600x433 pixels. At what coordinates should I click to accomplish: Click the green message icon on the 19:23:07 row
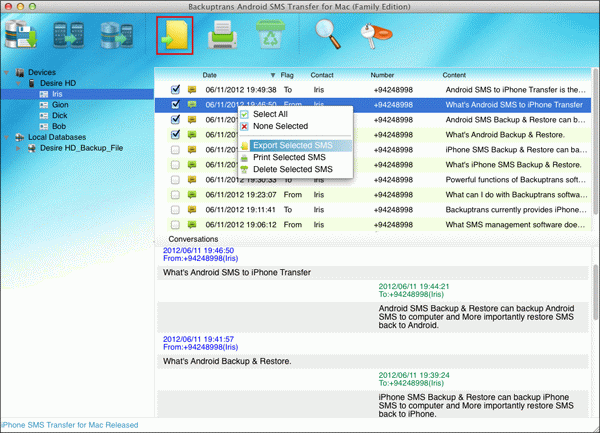pyautogui.click(x=192, y=195)
